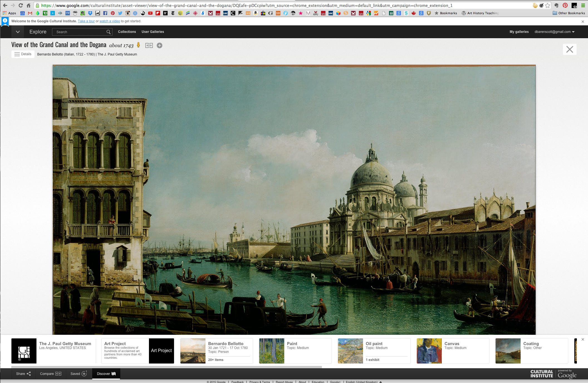Open the Gmail bookmark icon
The image size is (588, 383).
click(x=30, y=13)
